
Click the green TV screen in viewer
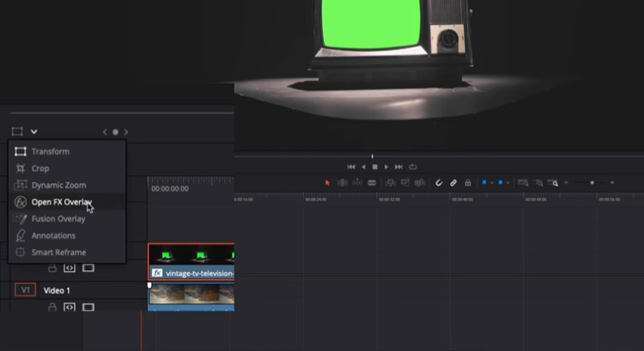(x=371, y=24)
